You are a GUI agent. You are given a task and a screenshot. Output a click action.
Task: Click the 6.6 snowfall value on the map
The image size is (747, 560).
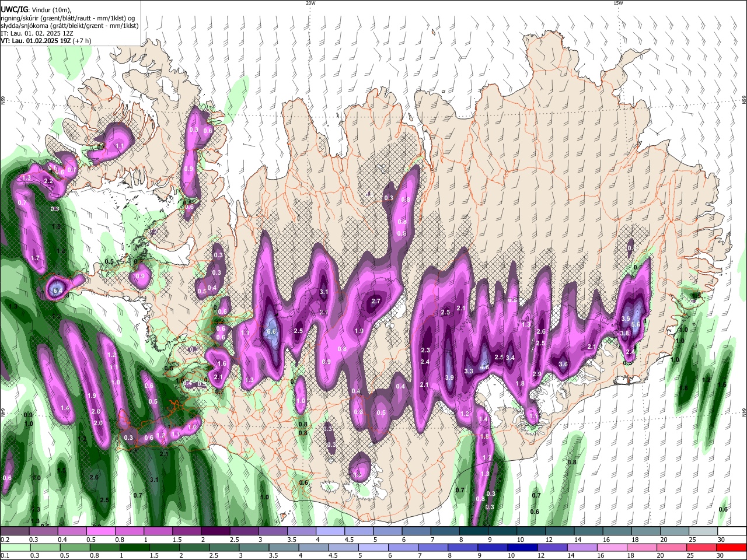point(271,331)
